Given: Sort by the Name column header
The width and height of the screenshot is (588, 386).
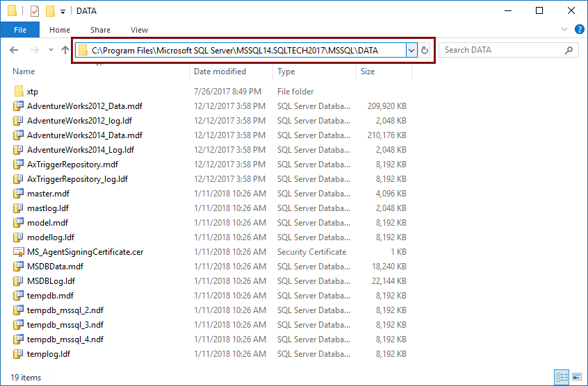Looking at the screenshot, I should (x=24, y=71).
